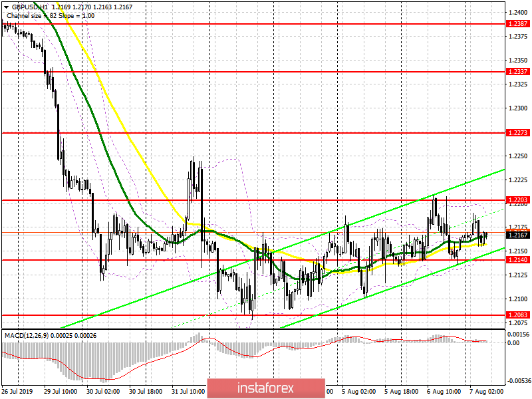Select the 1.2350 price axis value
The width and height of the screenshot is (532, 399).
518,61
